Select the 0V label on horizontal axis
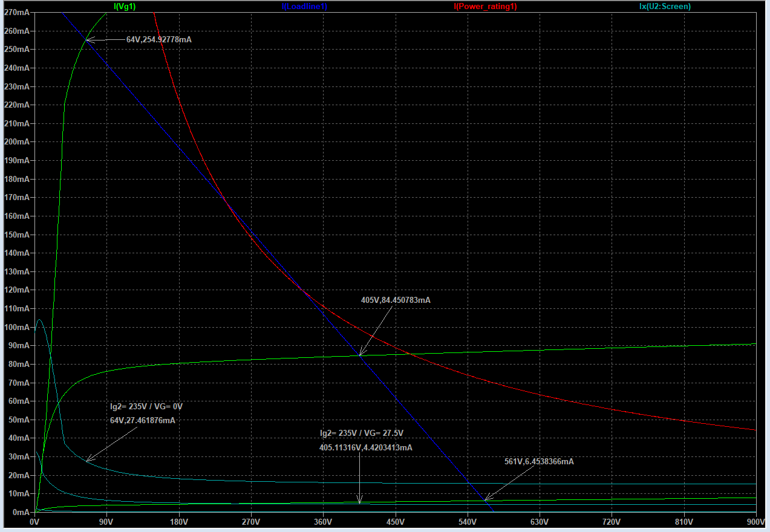The image size is (770, 532). click(34, 522)
